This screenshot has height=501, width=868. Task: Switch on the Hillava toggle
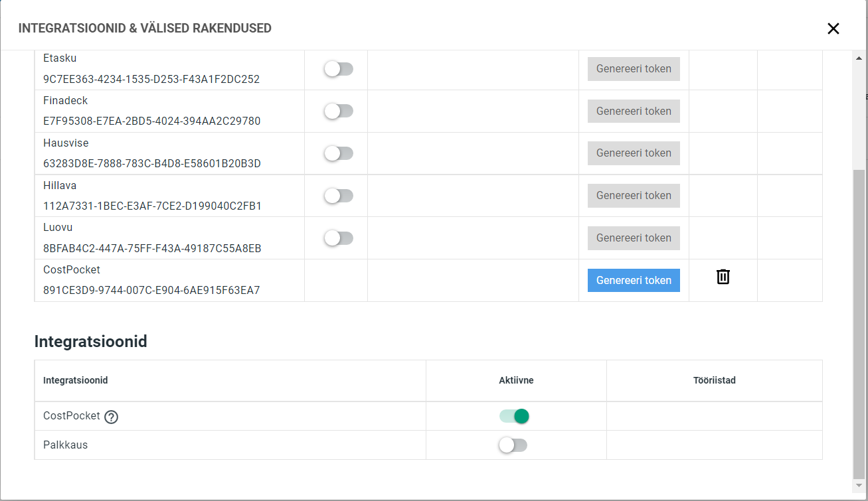[339, 196]
